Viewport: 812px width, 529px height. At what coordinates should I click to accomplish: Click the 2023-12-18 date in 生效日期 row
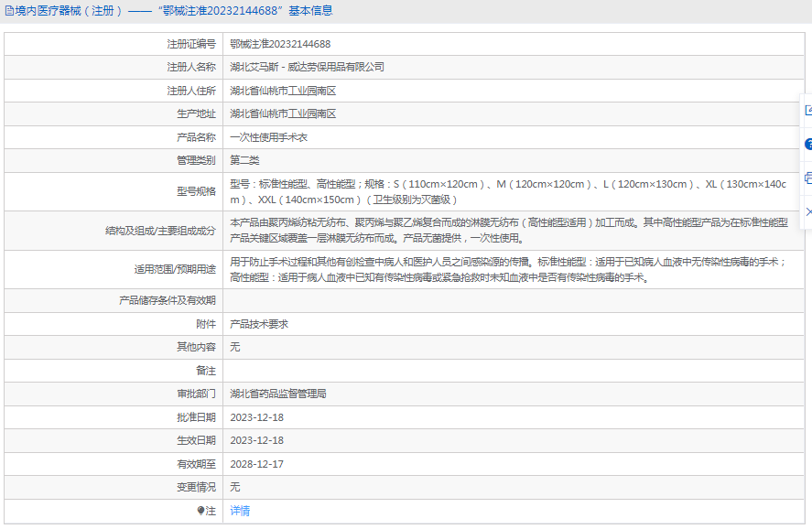257,440
